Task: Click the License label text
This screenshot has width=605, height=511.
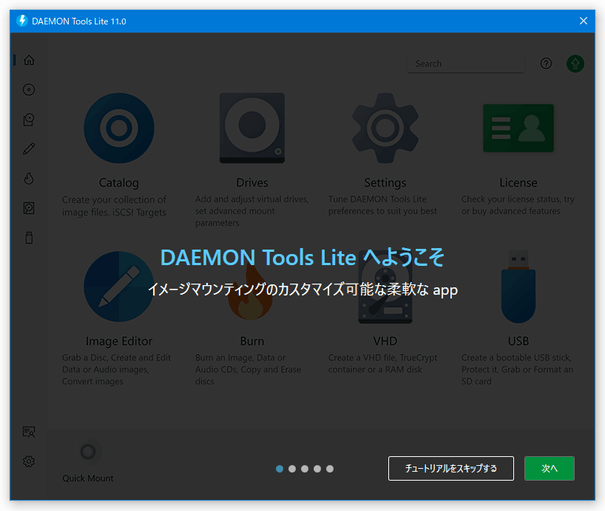Action: tap(518, 183)
